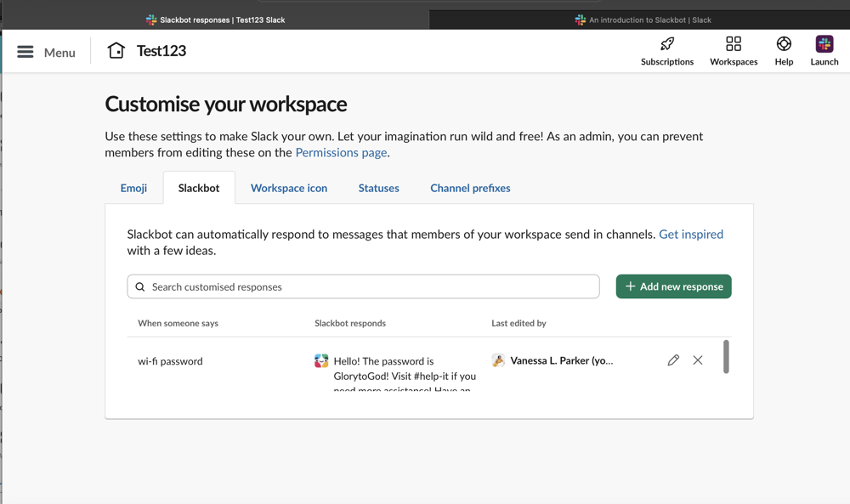Edit the wi-fi password response pencil icon
Screen dimensions: 850x504
[x=673, y=360]
